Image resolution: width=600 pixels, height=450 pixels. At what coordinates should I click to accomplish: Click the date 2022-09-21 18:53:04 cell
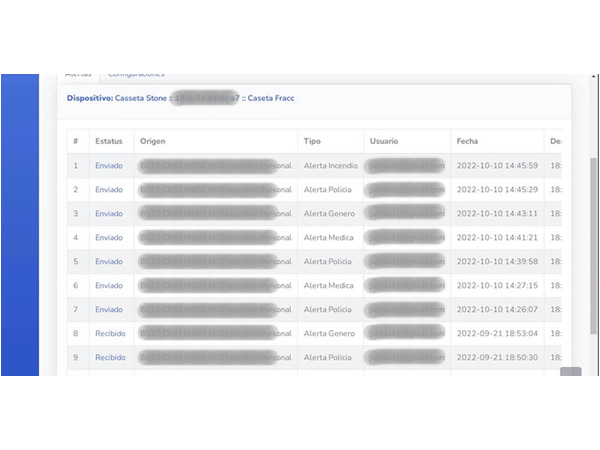pos(497,333)
